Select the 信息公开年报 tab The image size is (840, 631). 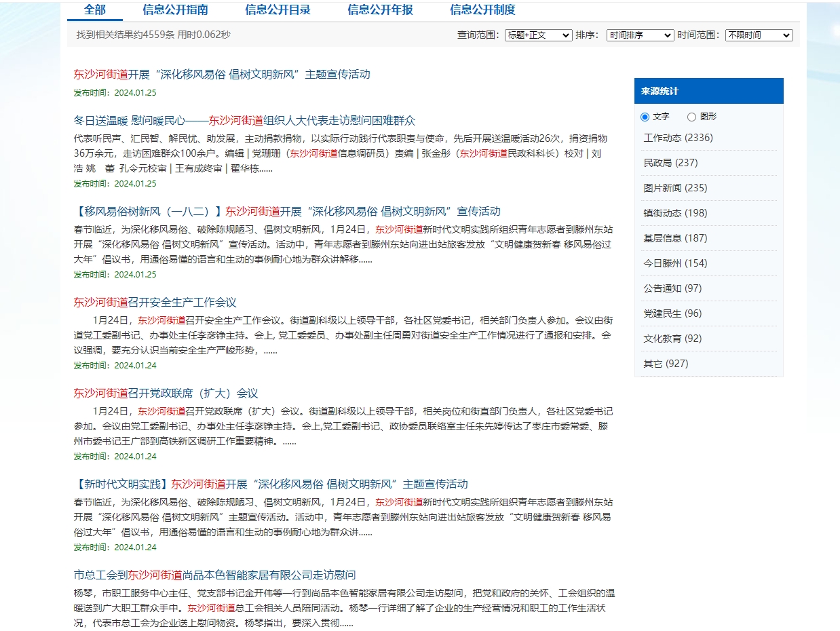380,9
